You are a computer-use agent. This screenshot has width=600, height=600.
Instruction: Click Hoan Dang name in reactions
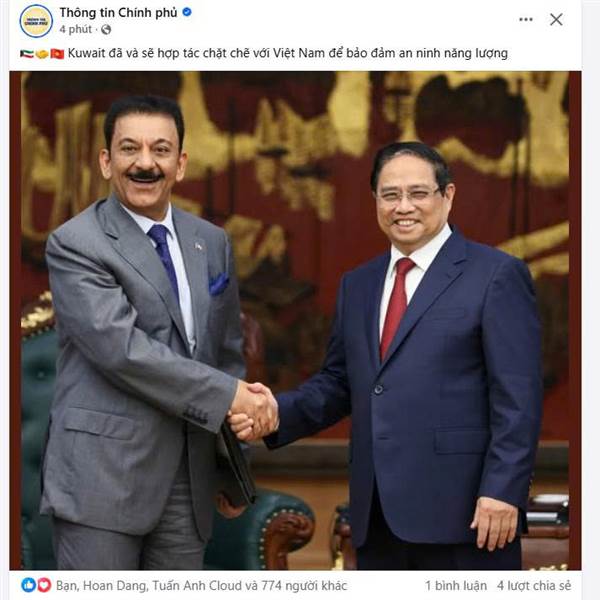[x=114, y=586]
